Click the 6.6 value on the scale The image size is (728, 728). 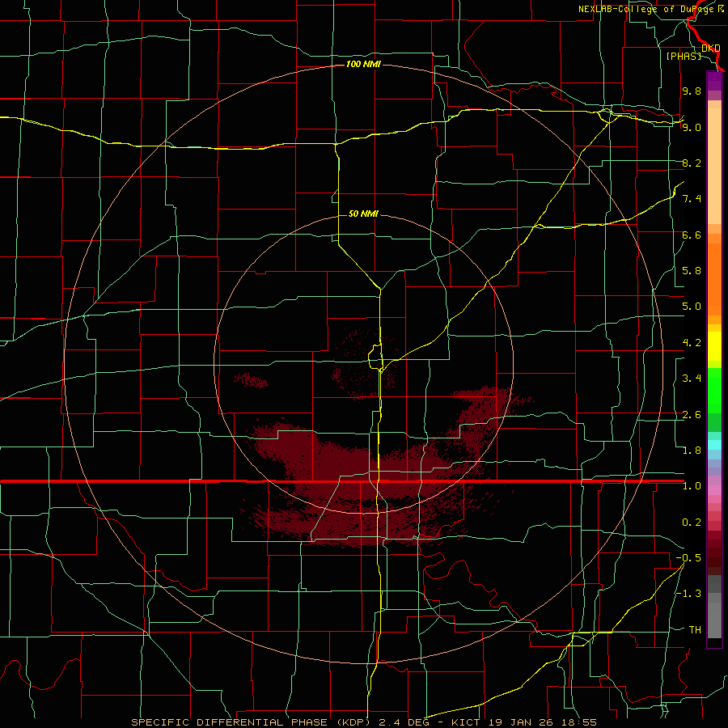point(692,235)
